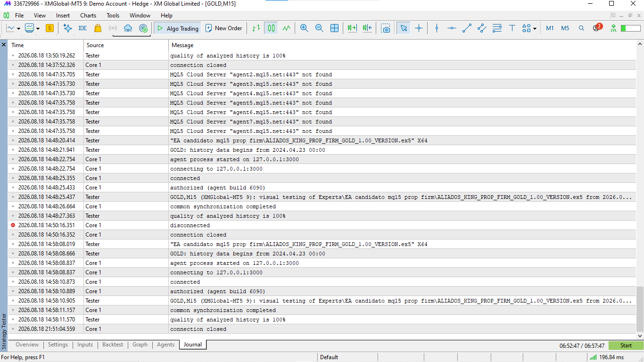Click the New Order button
The height and width of the screenshot is (362, 644).
point(224,28)
